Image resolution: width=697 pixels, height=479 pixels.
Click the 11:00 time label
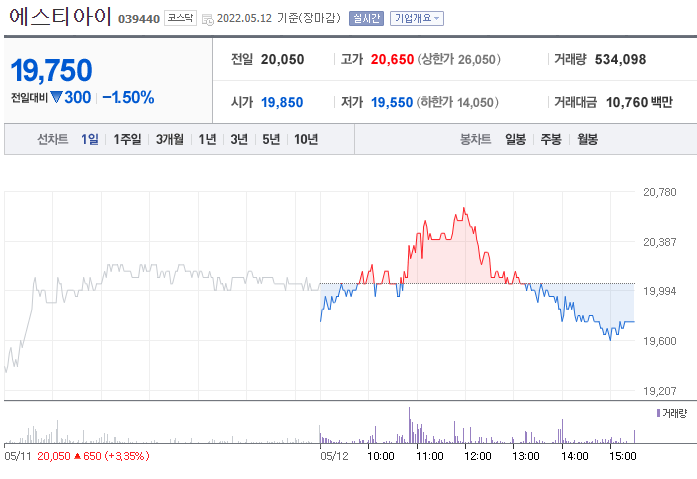click(x=430, y=456)
